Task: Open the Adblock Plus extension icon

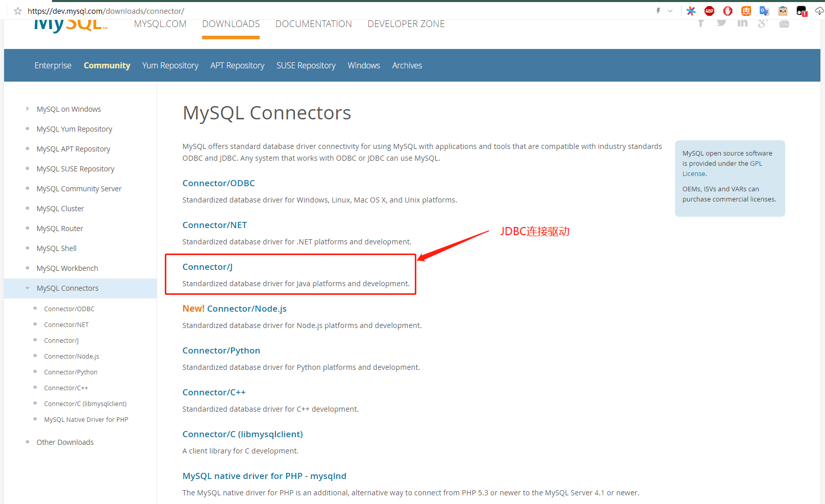Action: (x=709, y=11)
